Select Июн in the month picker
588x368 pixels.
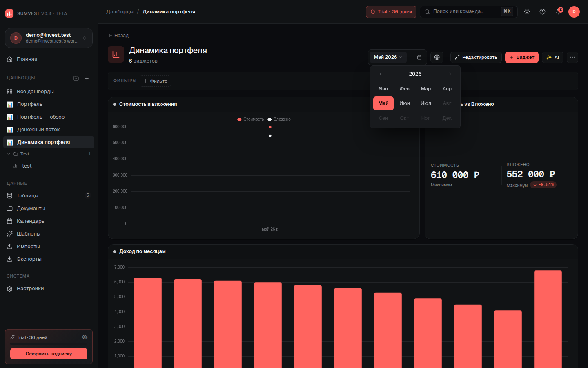(405, 103)
